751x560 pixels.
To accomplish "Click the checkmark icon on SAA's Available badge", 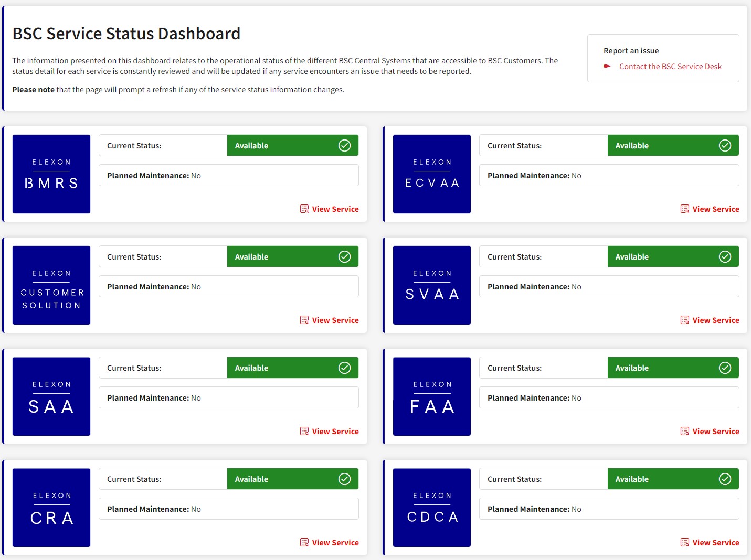I will point(345,368).
